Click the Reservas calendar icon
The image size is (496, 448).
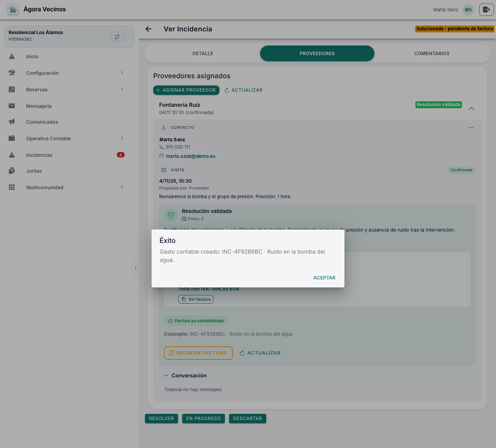coord(12,90)
